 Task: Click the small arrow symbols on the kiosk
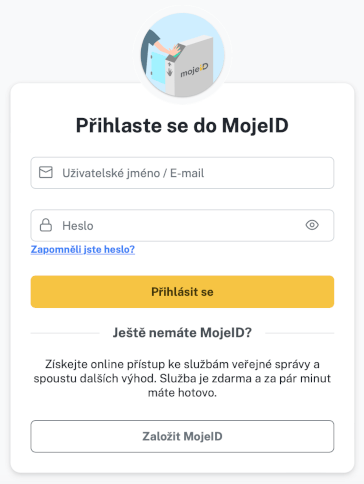[170, 69]
